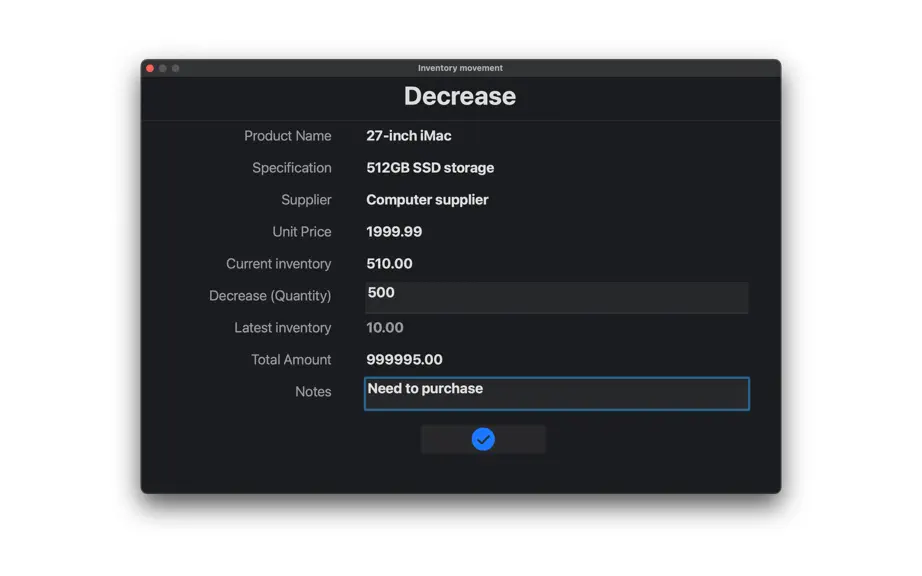Click the Decrease (Quantity) field containing 500

(556, 297)
